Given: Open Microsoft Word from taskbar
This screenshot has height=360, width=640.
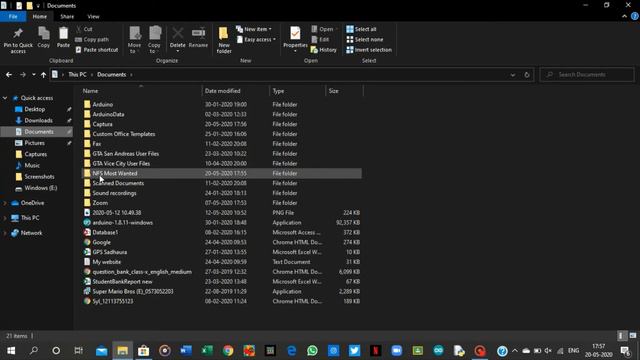Looking at the screenshot, I should tap(186, 351).
